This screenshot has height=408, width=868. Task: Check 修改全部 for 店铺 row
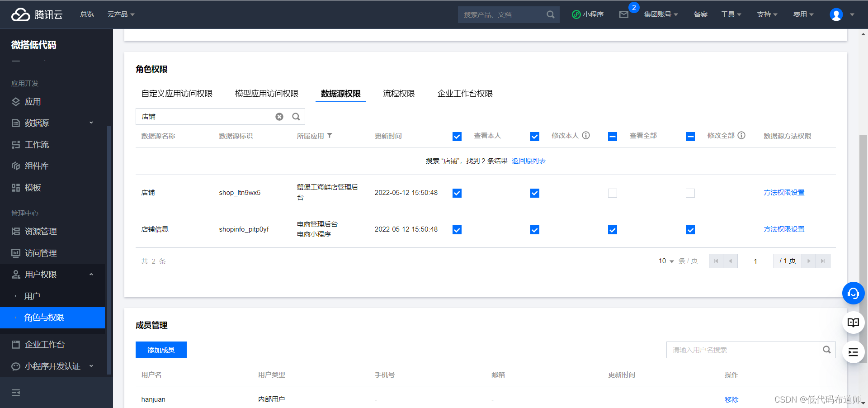[690, 193]
